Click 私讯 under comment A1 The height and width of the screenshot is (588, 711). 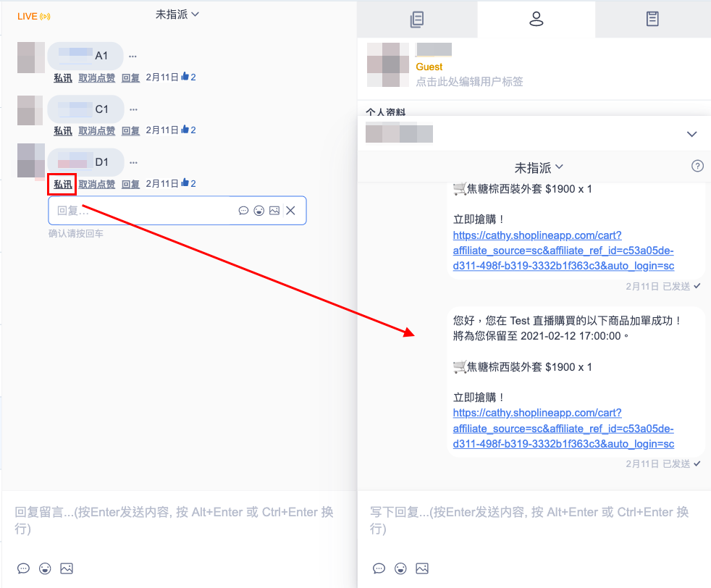point(62,78)
